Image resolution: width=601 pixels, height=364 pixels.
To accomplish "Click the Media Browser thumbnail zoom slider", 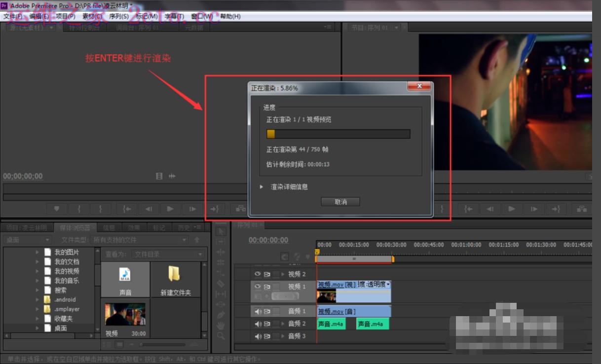I will coord(162,344).
